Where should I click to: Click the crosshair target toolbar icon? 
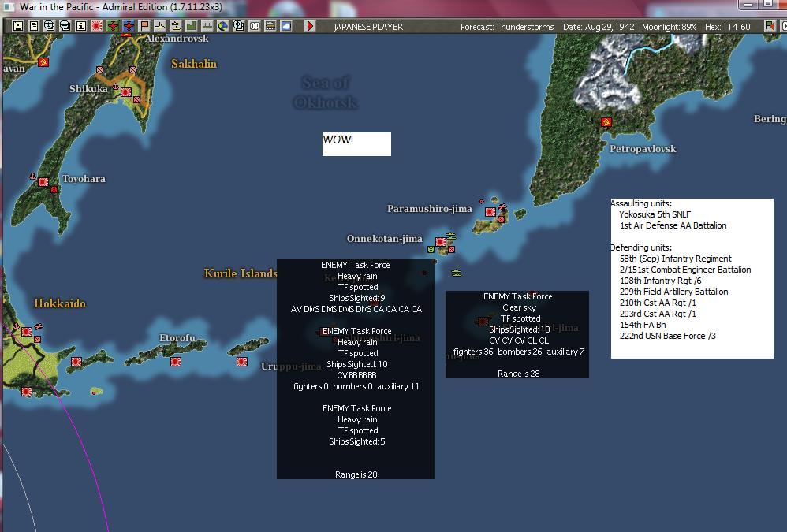click(x=239, y=25)
